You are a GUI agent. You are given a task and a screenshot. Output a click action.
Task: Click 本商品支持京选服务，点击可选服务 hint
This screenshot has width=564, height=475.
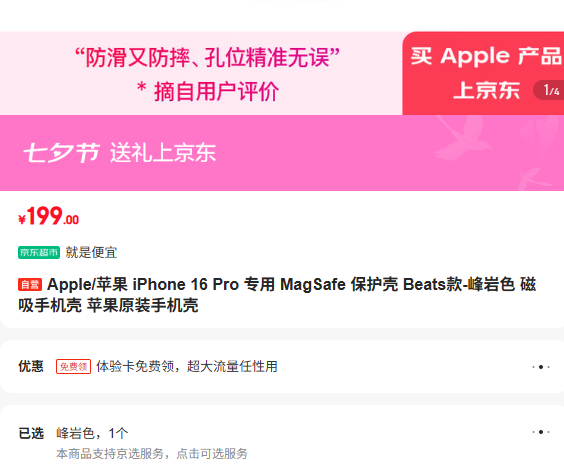(x=152, y=454)
